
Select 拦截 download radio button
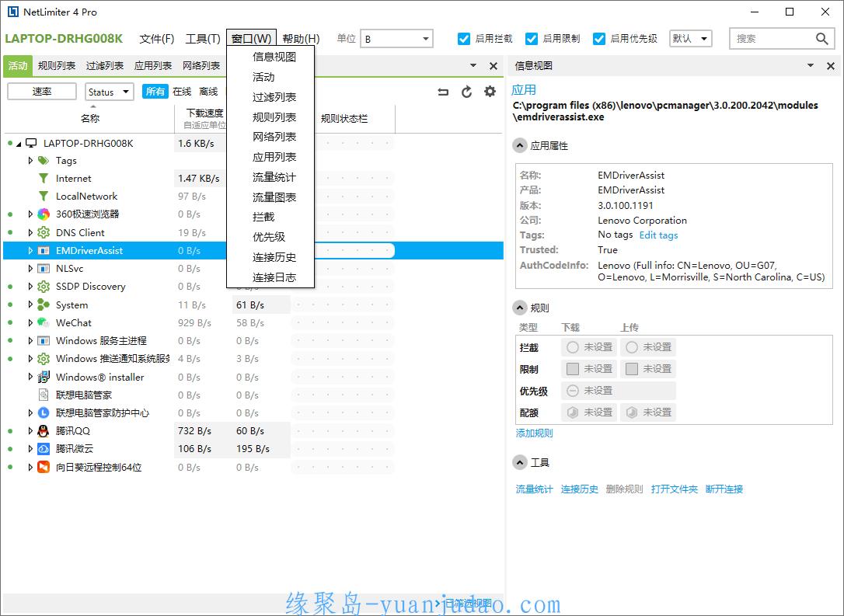(x=573, y=347)
